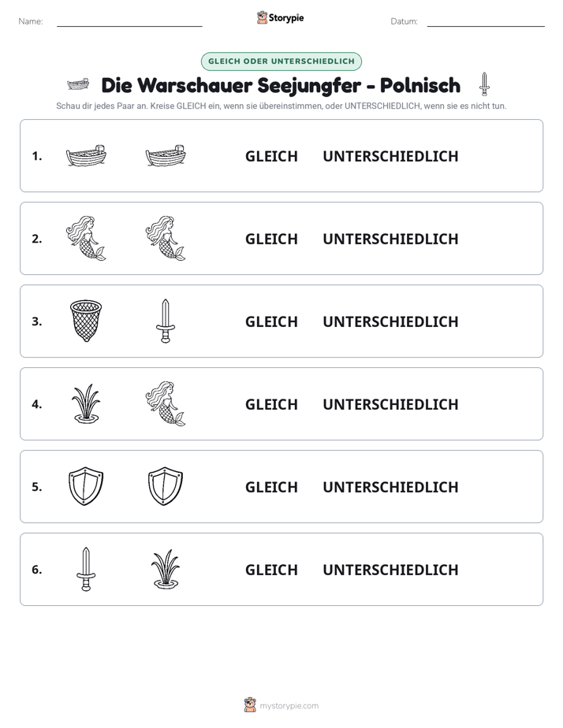Choose UNTERSCHIEDLICH for row 6
This screenshot has width=563, height=728.
point(390,570)
